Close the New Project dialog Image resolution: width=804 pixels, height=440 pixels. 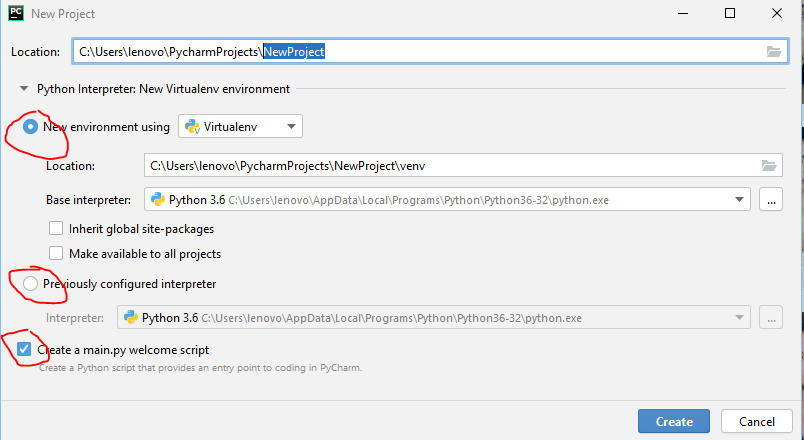click(x=777, y=13)
